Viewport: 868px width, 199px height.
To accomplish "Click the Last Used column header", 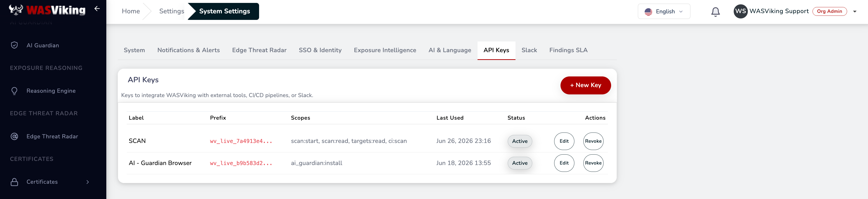I will tap(450, 118).
